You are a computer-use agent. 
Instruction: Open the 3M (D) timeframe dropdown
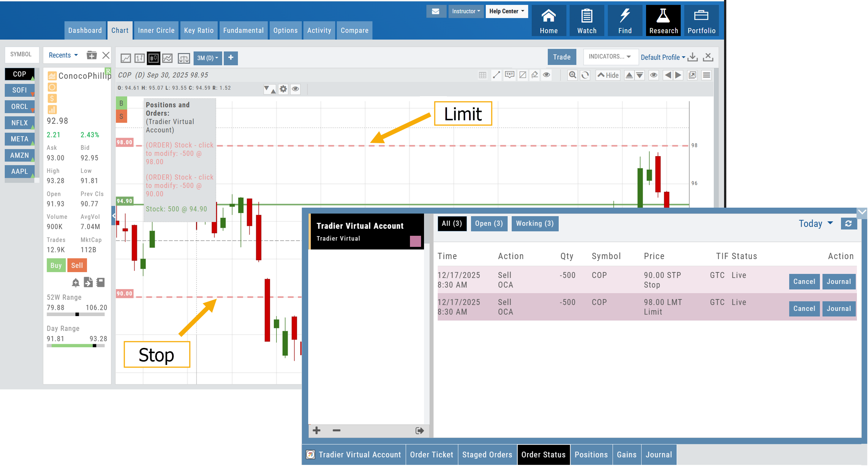click(x=208, y=58)
